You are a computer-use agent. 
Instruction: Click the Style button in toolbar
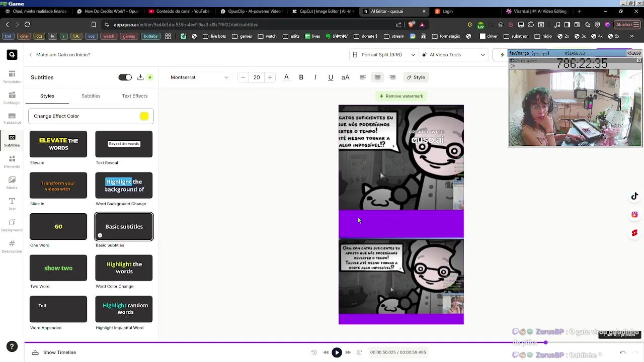point(416,77)
